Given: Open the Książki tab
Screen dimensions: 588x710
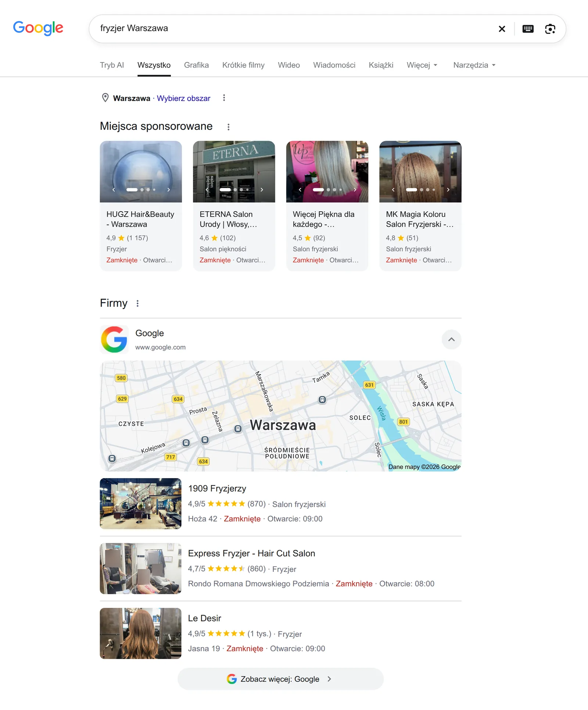Looking at the screenshot, I should click(381, 65).
